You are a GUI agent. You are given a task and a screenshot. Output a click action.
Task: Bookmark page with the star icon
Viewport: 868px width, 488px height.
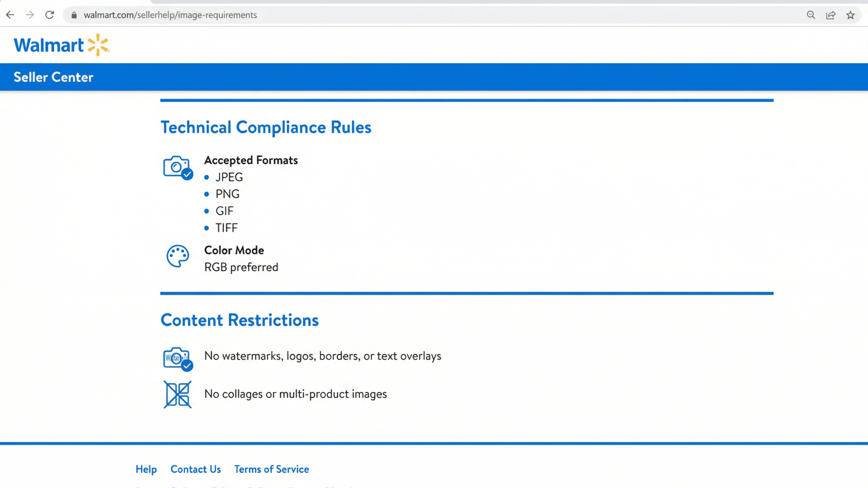(x=850, y=15)
